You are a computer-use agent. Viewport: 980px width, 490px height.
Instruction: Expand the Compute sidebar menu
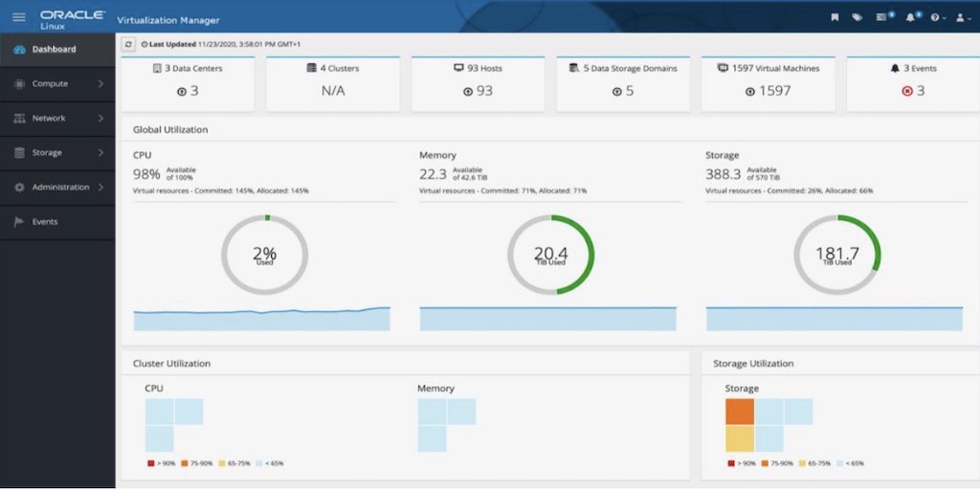coord(57,83)
